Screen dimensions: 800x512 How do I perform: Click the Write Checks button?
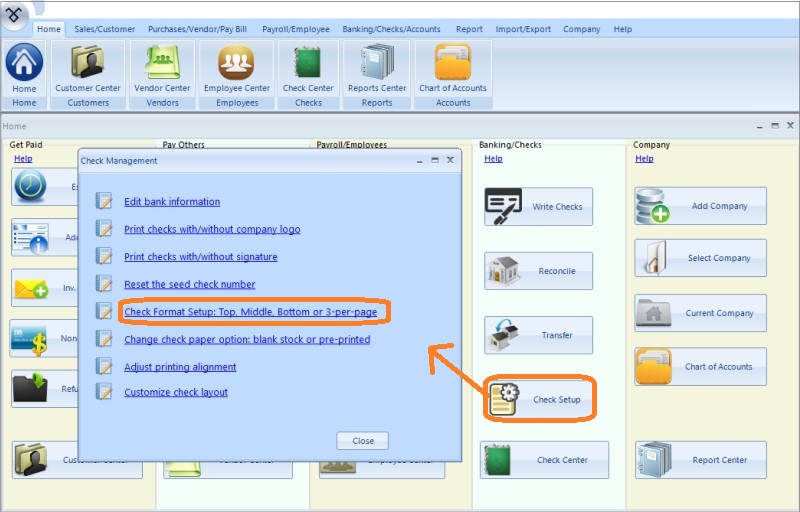[x=539, y=207]
